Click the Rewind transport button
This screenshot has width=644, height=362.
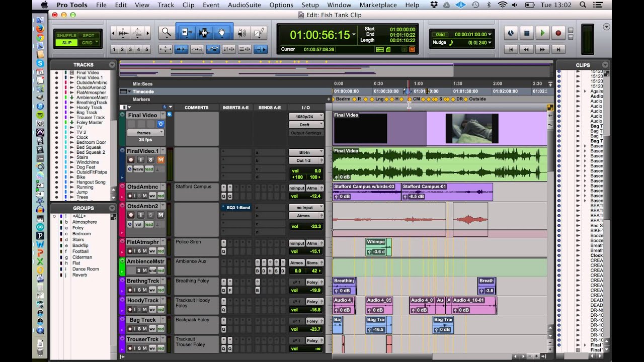click(x=527, y=49)
